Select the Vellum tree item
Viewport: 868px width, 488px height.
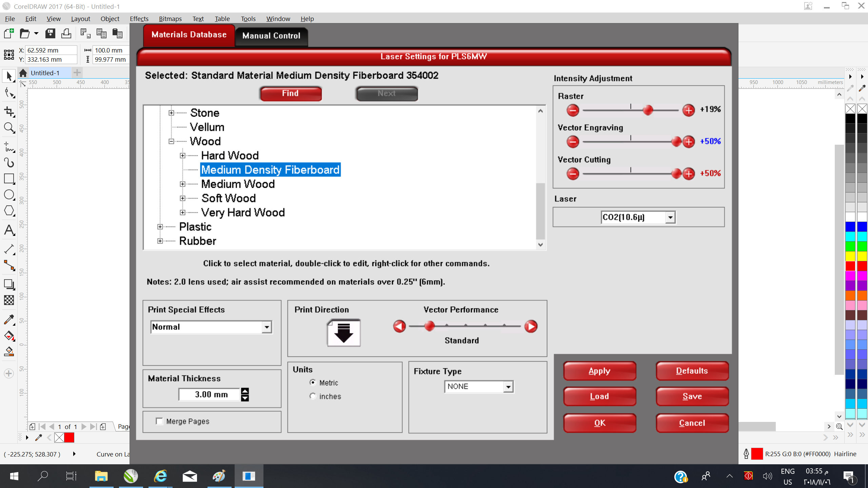(207, 127)
